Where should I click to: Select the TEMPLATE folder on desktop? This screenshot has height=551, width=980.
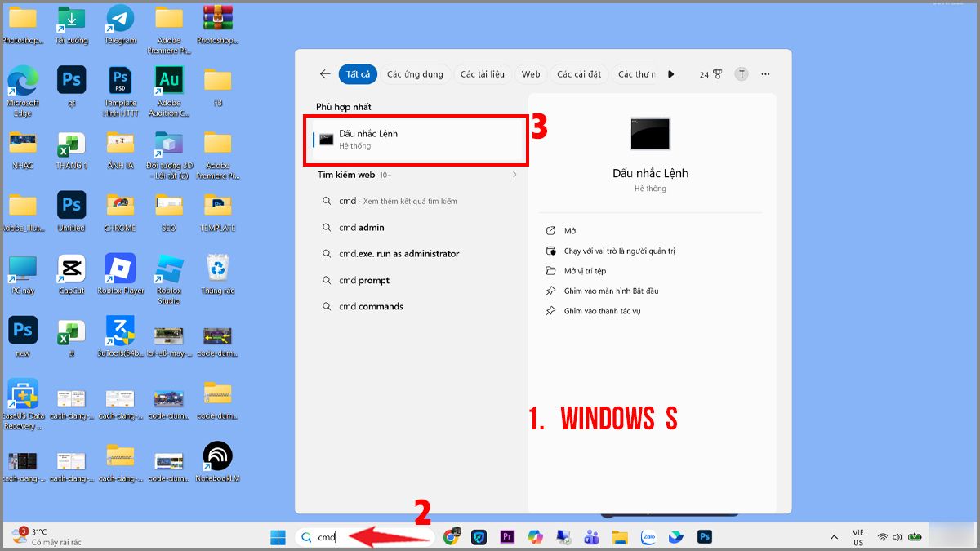217,212
